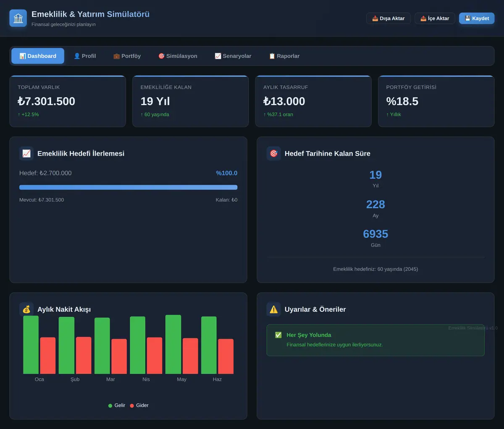Click the ₺7.301.500 value under Toplam Varlık
Image resolution: width=504 pixels, height=429 pixels.
[46, 101]
